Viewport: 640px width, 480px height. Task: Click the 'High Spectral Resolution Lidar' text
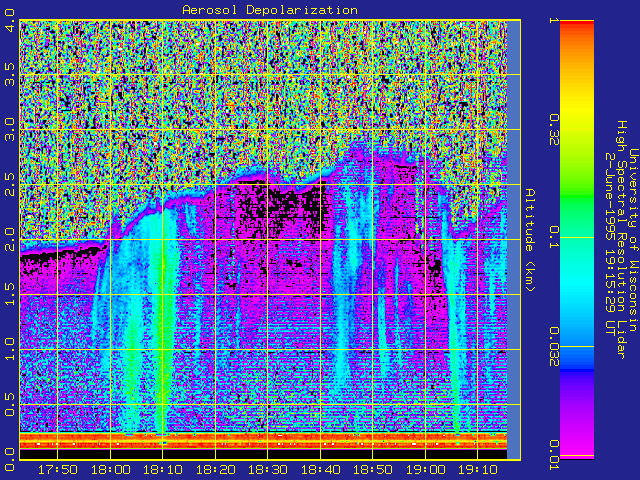[621, 240]
